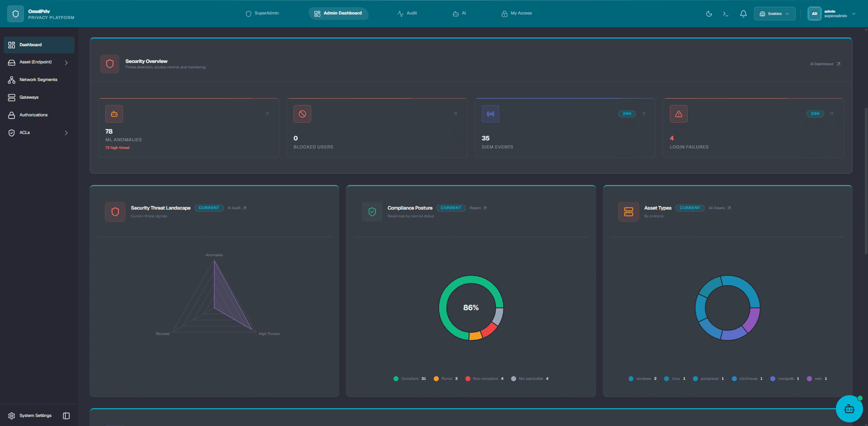
Task: Open Authorizations in the sidebar
Action: [39, 115]
